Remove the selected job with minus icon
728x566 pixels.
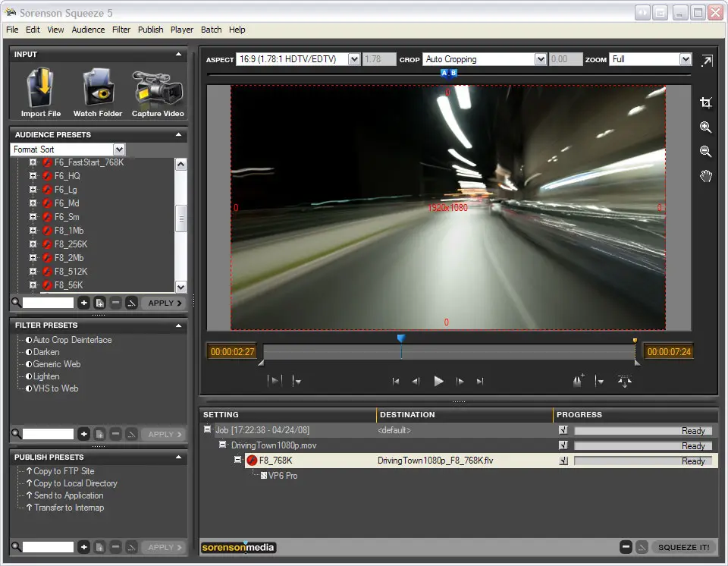(x=626, y=548)
